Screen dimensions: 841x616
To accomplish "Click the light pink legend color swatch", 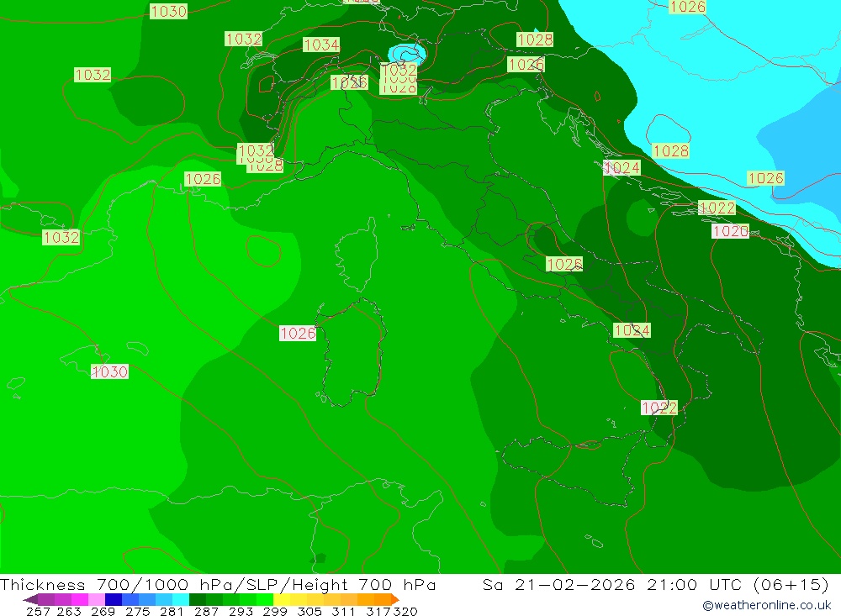I will point(97,599).
